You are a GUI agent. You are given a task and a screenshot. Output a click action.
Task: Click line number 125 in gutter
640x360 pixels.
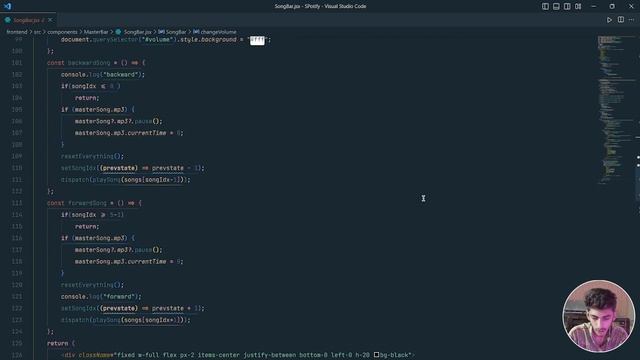click(x=17, y=343)
